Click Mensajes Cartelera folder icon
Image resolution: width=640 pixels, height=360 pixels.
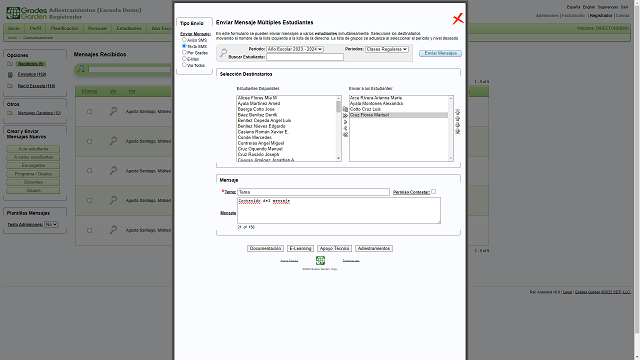tap(10, 113)
